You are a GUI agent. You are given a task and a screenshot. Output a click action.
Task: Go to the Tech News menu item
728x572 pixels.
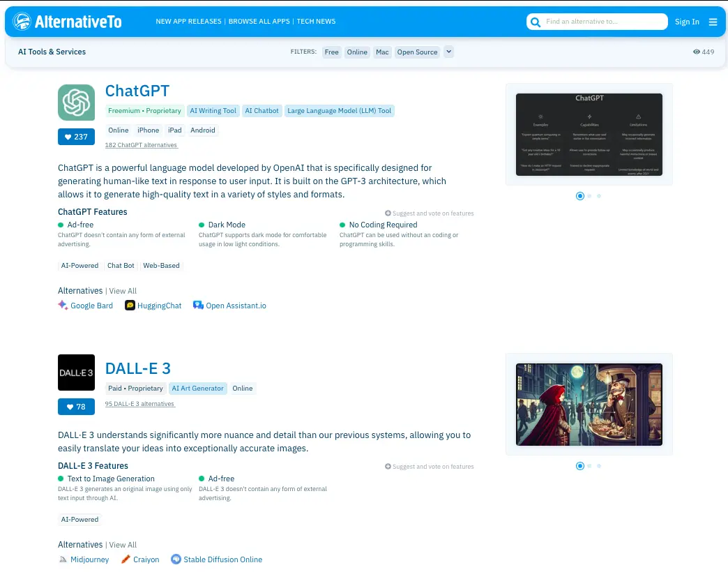coord(316,22)
